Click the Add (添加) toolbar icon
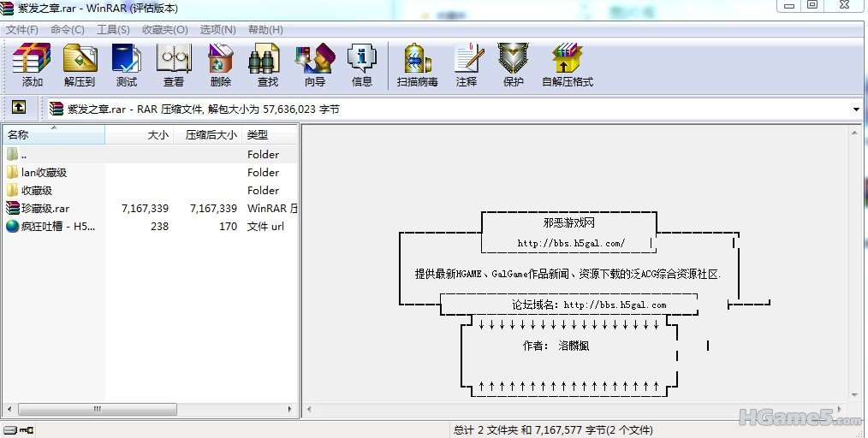Viewport: 868px width, 438px height. point(32,65)
